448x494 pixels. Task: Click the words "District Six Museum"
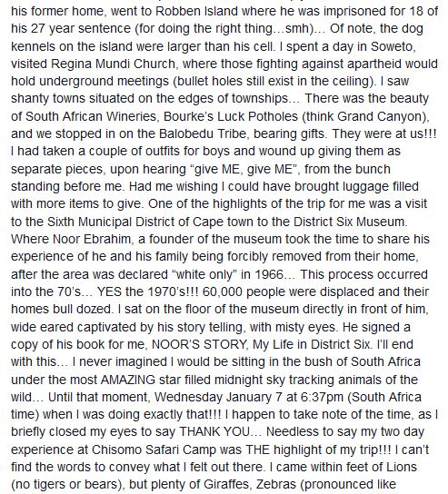tap(349, 222)
